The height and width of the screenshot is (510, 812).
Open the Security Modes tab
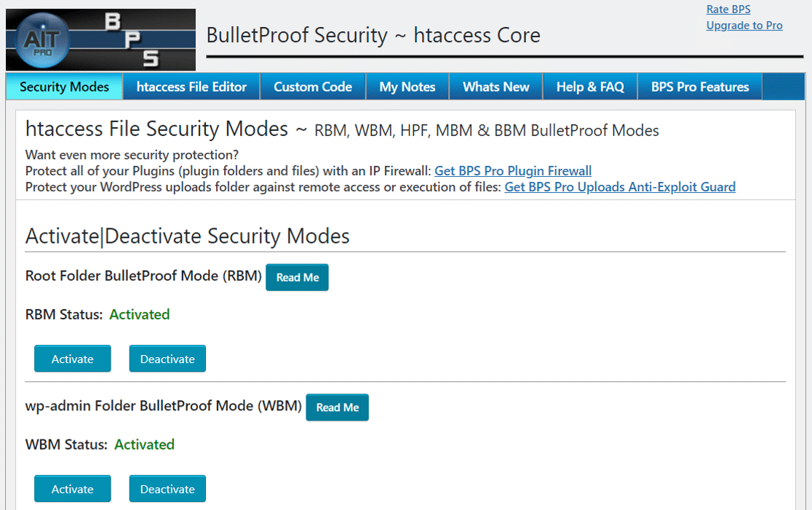(x=64, y=86)
